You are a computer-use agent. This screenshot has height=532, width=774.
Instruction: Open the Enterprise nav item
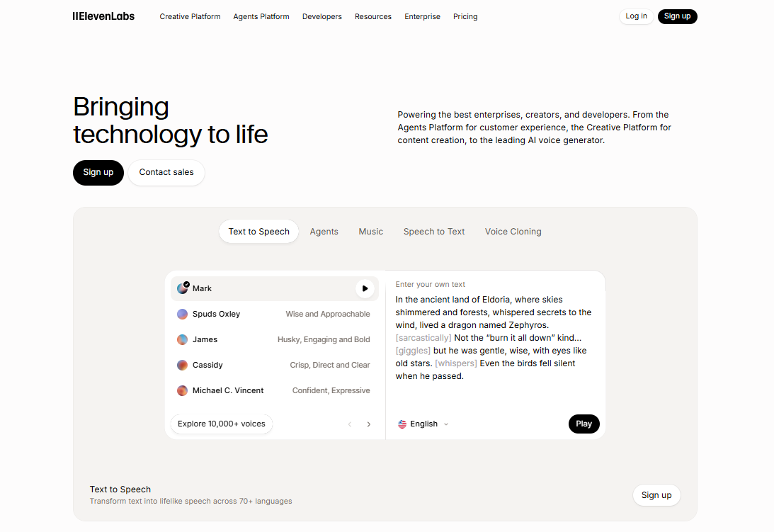click(x=422, y=16)
